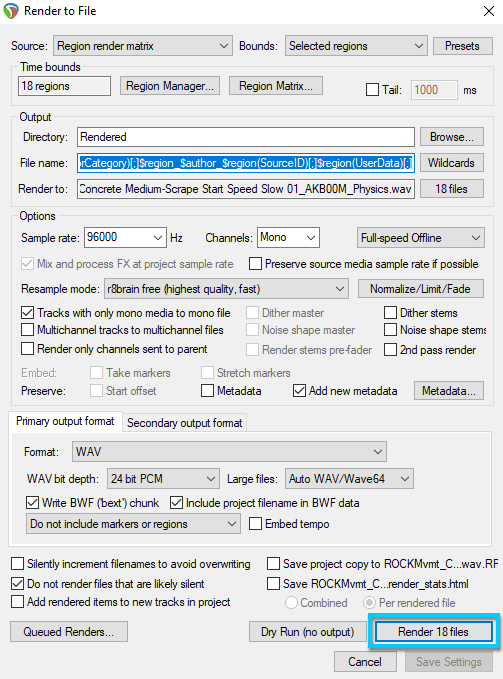Close the Render to File dialog
This screenshot has height=679, width=503.
489,11
